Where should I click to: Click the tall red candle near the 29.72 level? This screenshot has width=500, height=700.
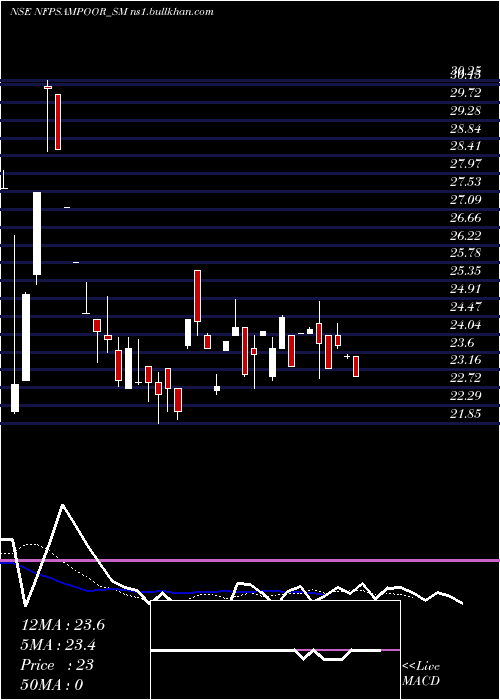(58, 122)
